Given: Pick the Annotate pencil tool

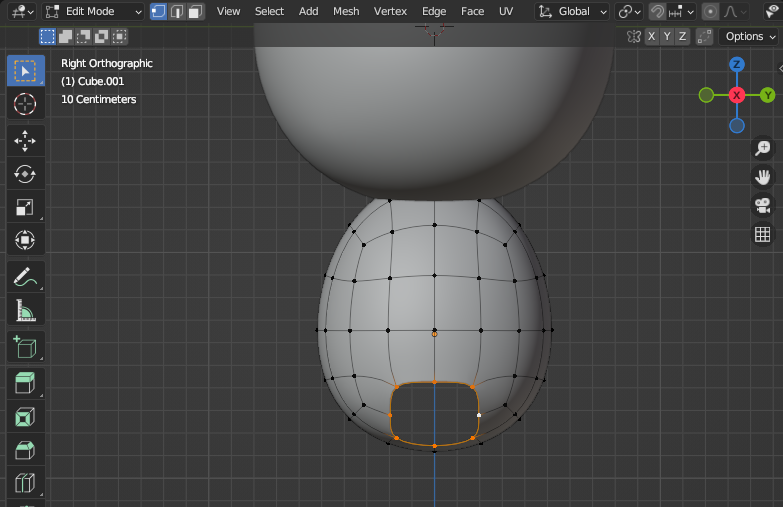Looking at the screenshot, I should point(25,277).
